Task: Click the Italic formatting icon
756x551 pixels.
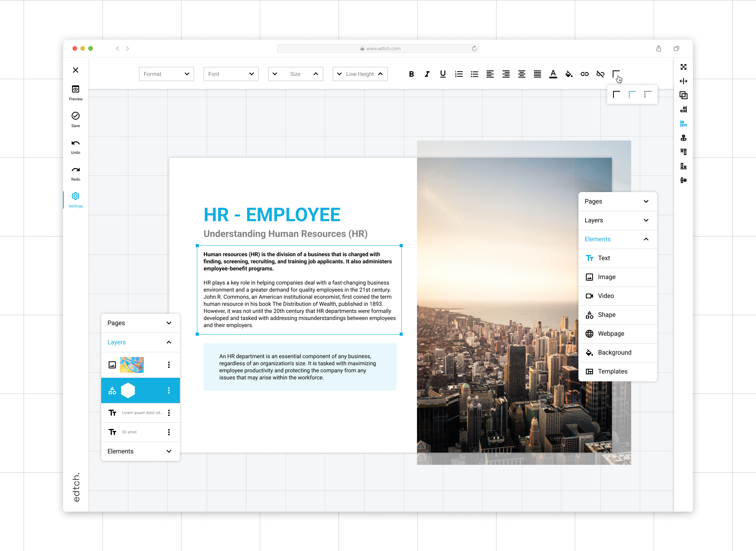Action: tap(427, 74)
